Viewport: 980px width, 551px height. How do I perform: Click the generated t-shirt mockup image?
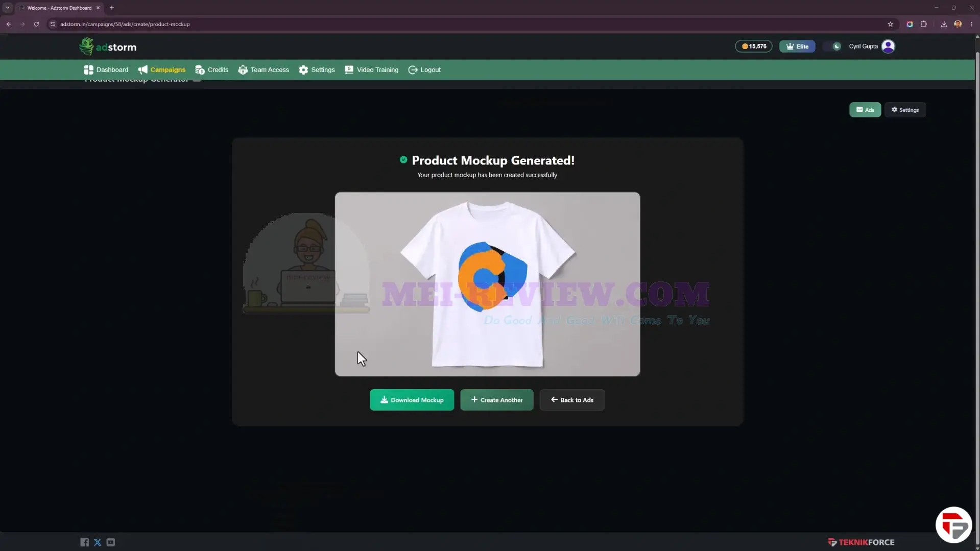click(487, 284)
